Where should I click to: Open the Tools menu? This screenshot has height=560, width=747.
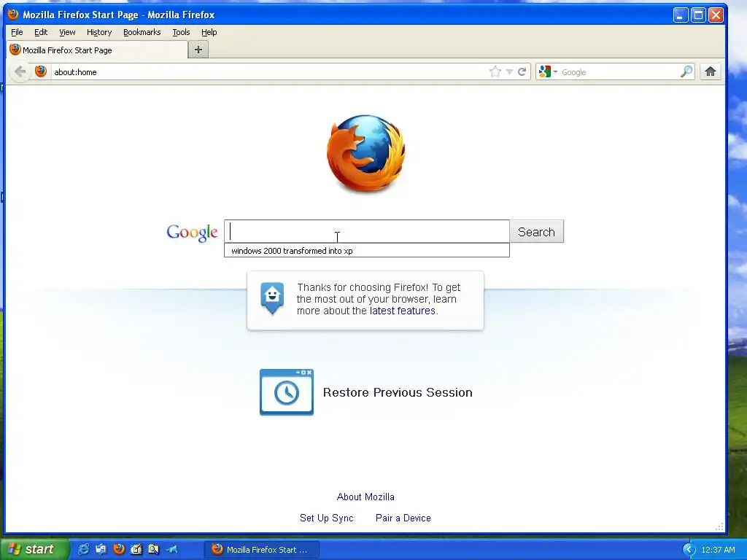tap(181, 32)
